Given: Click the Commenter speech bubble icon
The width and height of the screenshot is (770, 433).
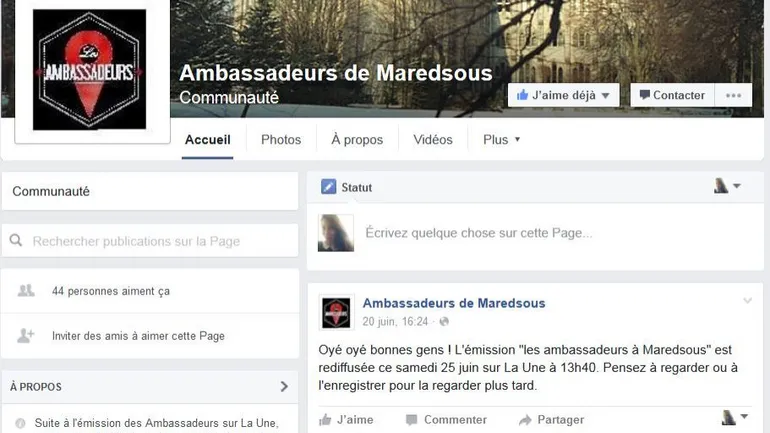Looking at the screenshot, I should click(x=412, y=420).
